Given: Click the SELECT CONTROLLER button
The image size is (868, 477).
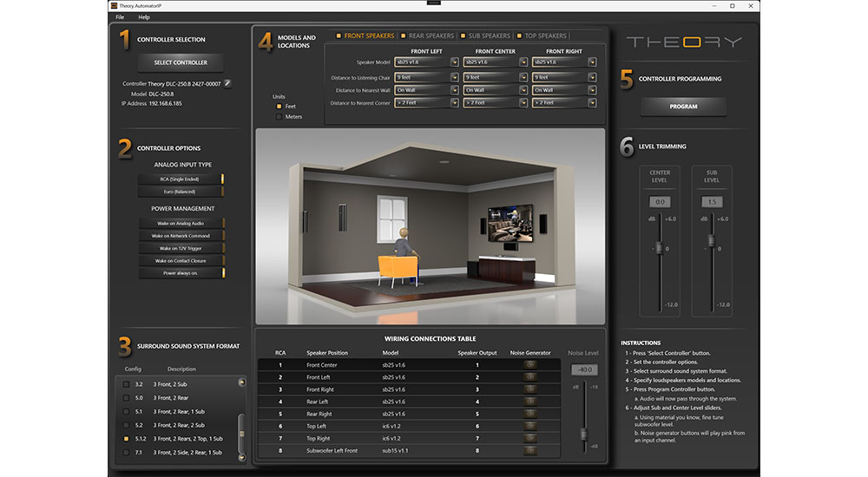Looking at the screenshot, I should pos(181,62).
